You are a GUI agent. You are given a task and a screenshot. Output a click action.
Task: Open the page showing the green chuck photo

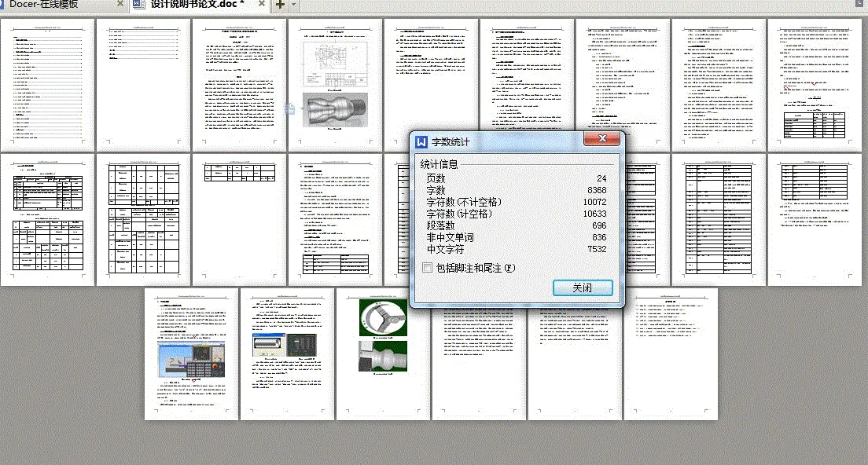383,354
